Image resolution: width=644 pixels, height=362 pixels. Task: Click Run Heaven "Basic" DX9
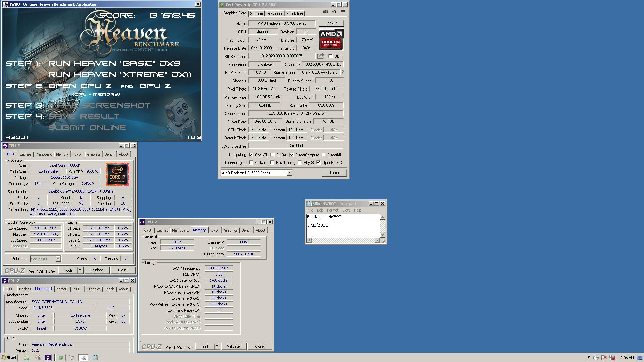click(x=114, y=64)
